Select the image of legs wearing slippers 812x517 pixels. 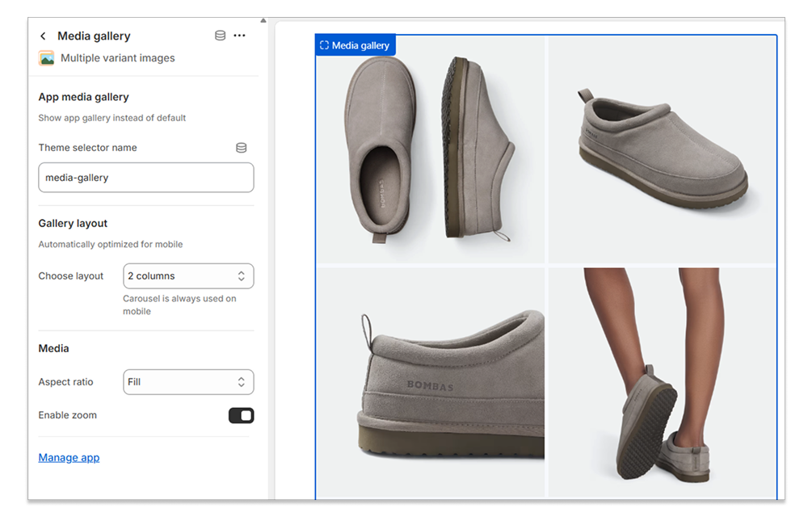point(662,382)
